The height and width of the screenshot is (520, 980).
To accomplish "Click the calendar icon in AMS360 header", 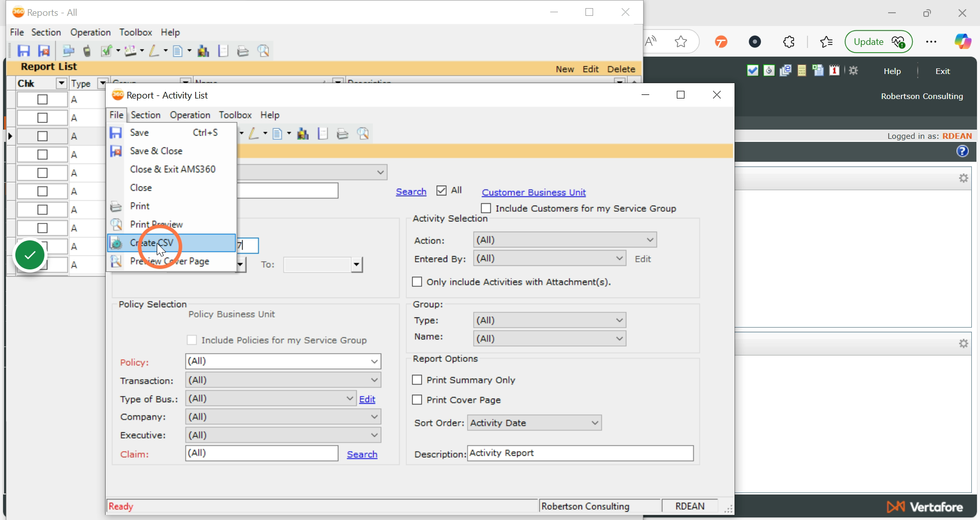I will click(x=835, y=70).
